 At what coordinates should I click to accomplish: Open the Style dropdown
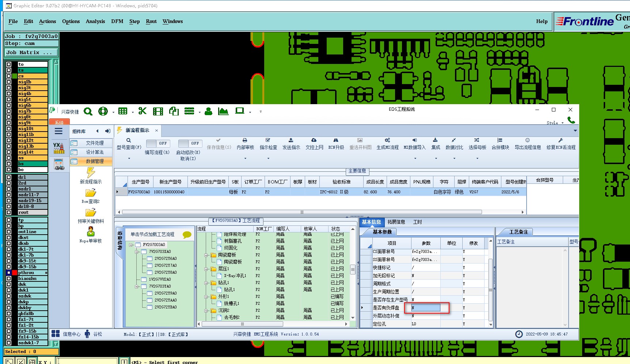pyautogui.click(x=555, y=123)
